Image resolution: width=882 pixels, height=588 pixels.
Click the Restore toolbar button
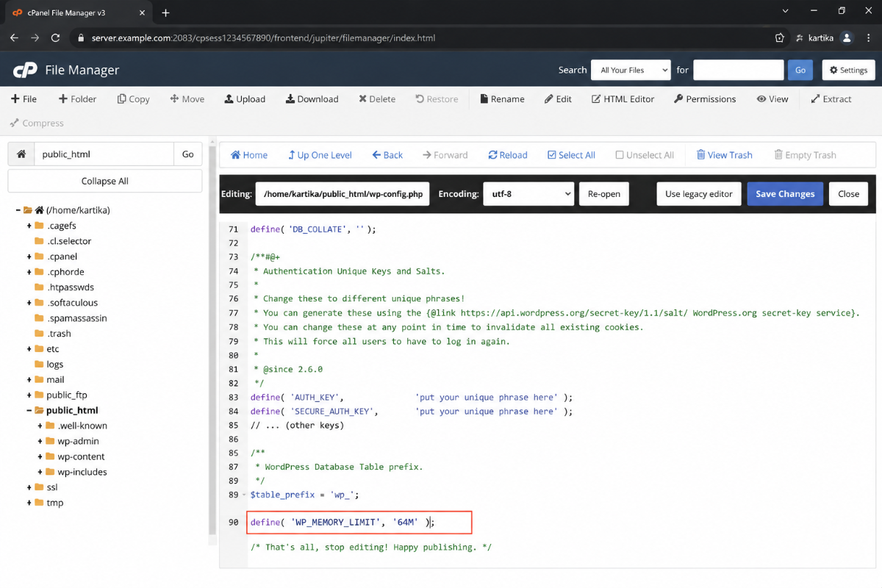pyautogui.click(x=437, y=99)
